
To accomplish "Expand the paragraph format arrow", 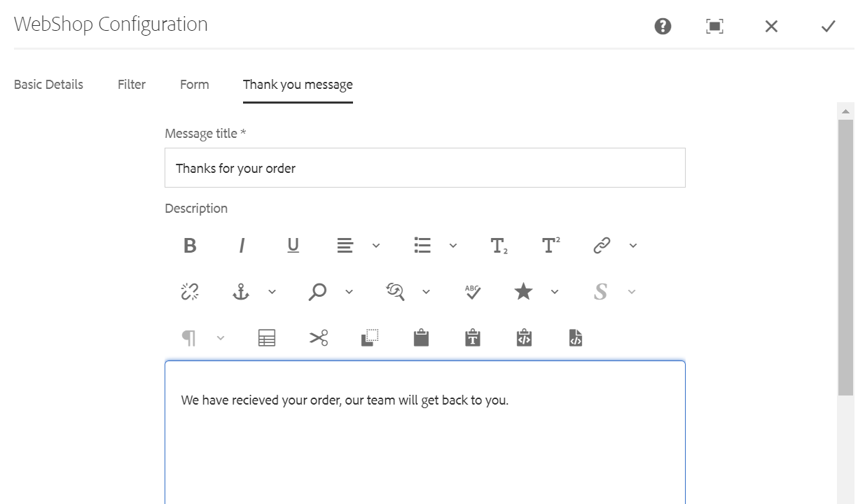I will [221, 338].
